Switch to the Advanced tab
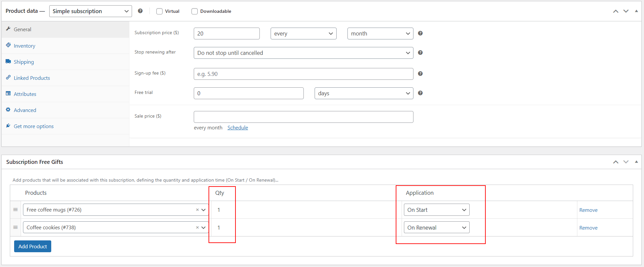This screenshot has width=644, height=267. pos(65,110)
